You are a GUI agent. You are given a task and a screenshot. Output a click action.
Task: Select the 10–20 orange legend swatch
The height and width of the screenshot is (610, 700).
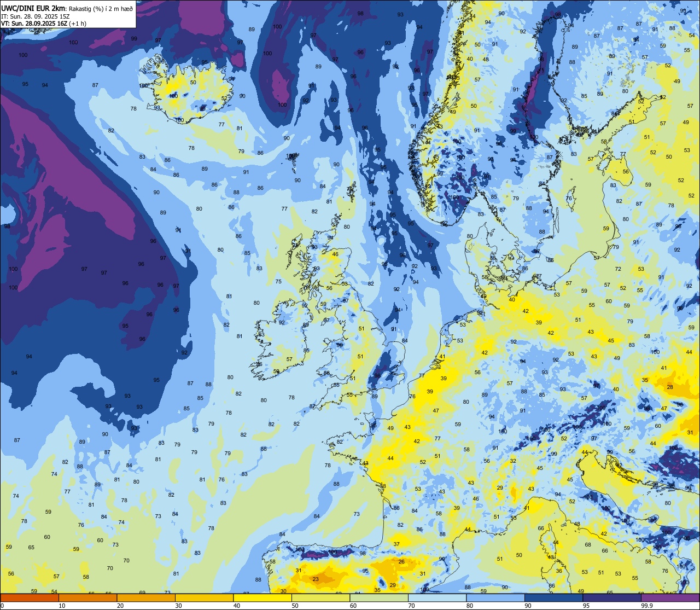pyautogui.click(x=87, y=597)
